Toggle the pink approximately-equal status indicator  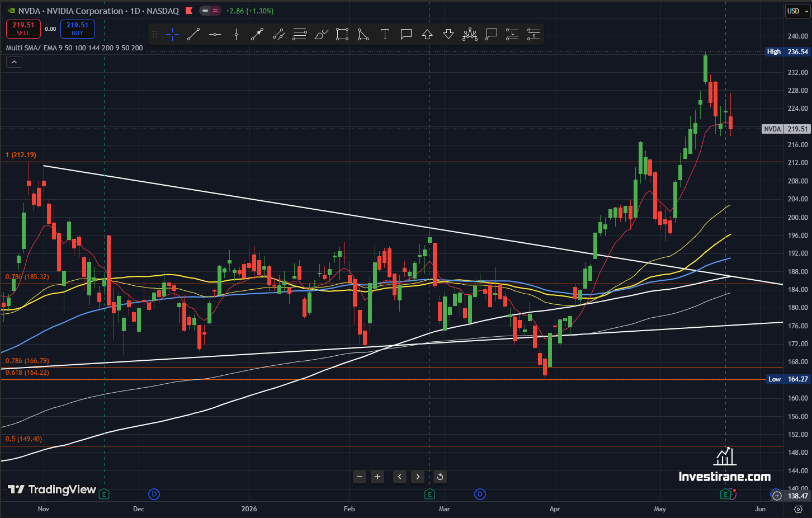[x=215, y=11]
